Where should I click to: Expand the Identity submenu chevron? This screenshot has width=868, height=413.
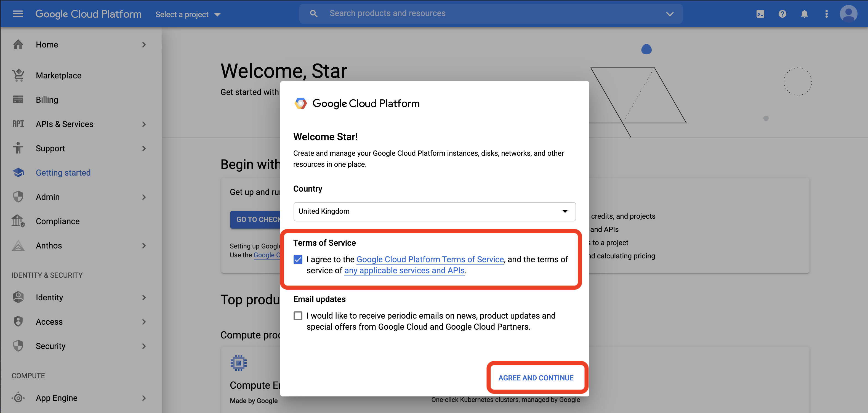(x=144, y=297)
